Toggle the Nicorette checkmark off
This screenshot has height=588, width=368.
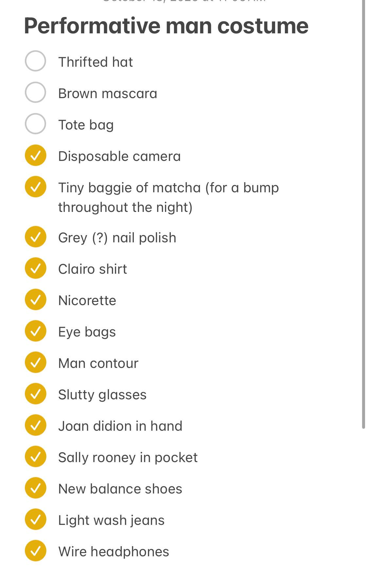click(x=35, y=300)
